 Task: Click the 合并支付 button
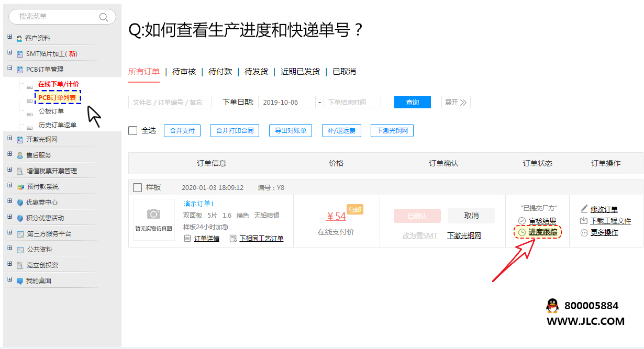182,131
